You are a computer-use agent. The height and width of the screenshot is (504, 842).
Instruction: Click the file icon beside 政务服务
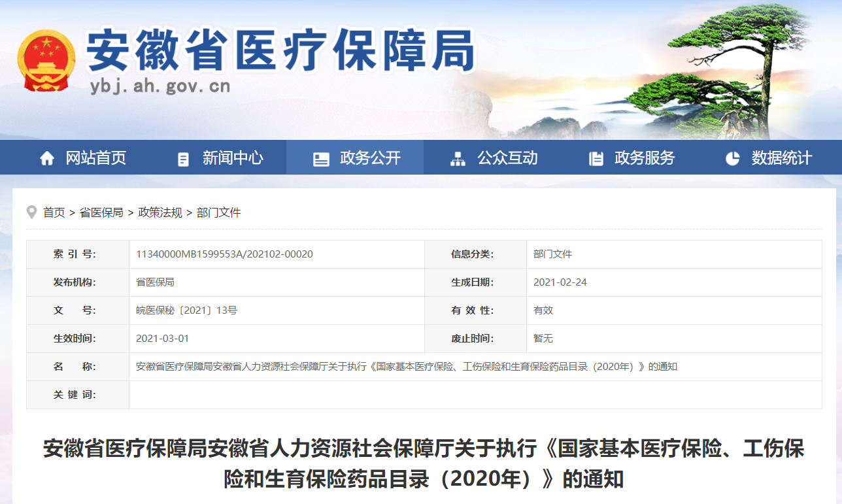(x=596, y=159)
